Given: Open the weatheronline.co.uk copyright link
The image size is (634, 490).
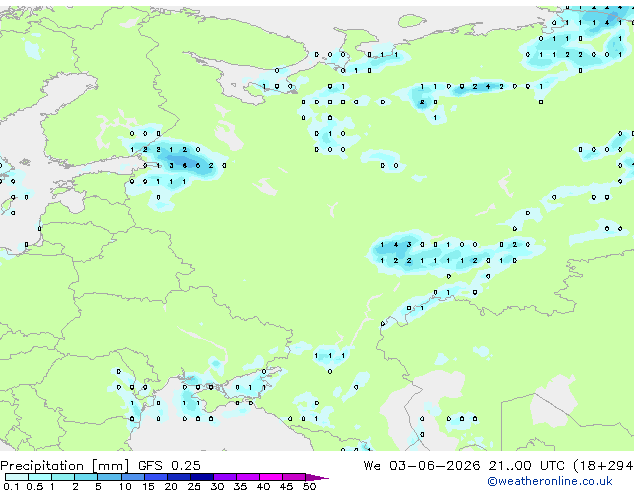Looking at the screenshot, I should pos(549,481).
